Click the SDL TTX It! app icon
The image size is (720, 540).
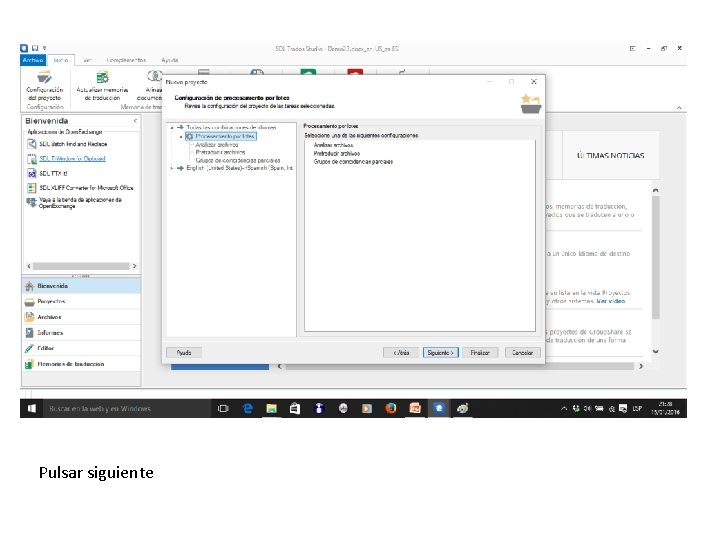pos(32,174)
